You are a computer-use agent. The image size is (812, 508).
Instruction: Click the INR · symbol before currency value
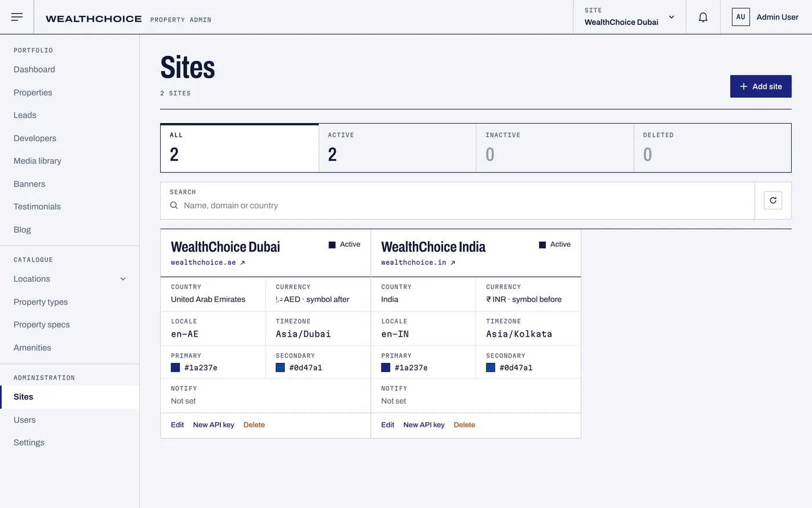(524, 300)
